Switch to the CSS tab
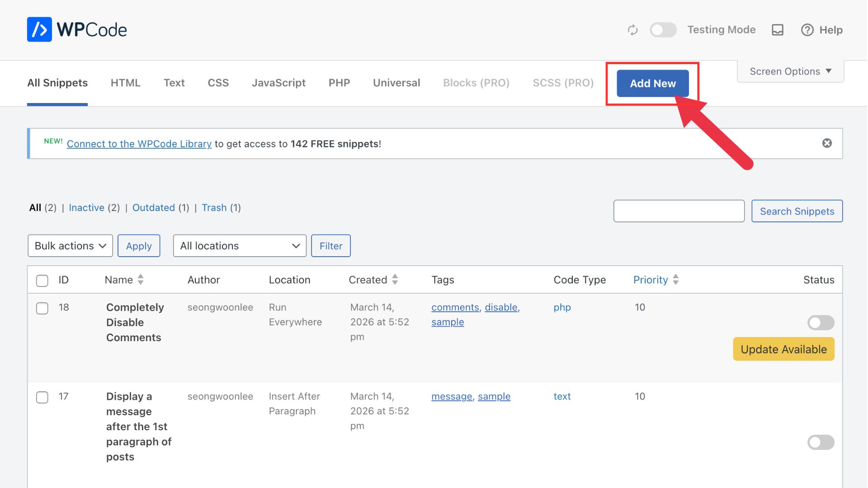Viewport: 868px width, 488px height. pyautogui.click(x=218, y=83)
